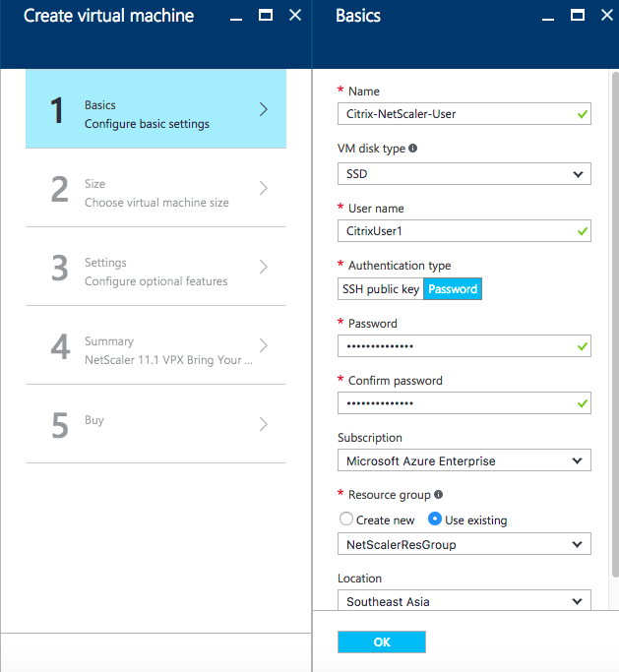Choose SSH public key authentication
The image size is (619, 672).
click(x=381, y=289)
